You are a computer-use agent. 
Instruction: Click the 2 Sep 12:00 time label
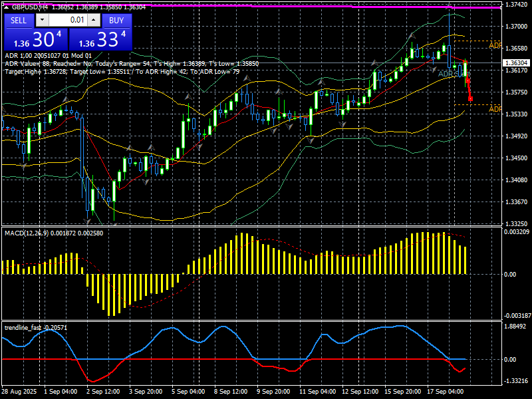103,392
